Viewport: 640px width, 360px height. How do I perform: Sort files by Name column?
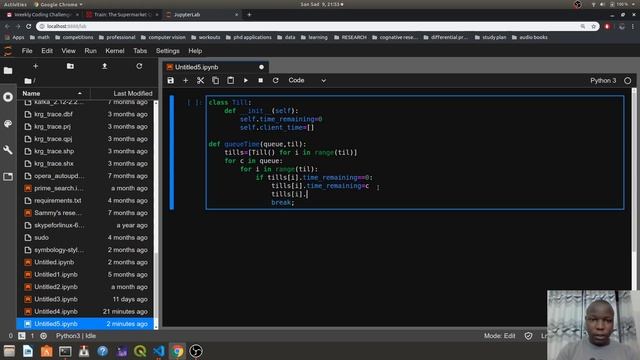click(52, 93)
